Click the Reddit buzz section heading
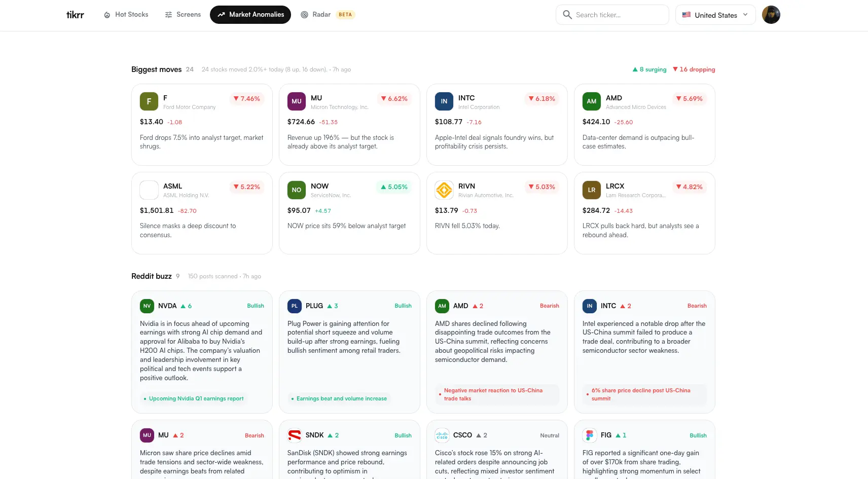868x479 pixels. 152,276
